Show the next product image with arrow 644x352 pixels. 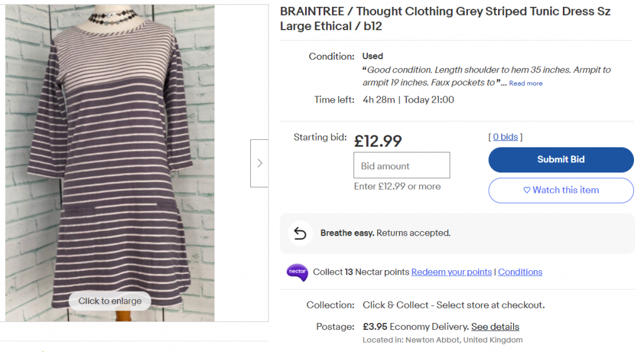click(260, 163)
